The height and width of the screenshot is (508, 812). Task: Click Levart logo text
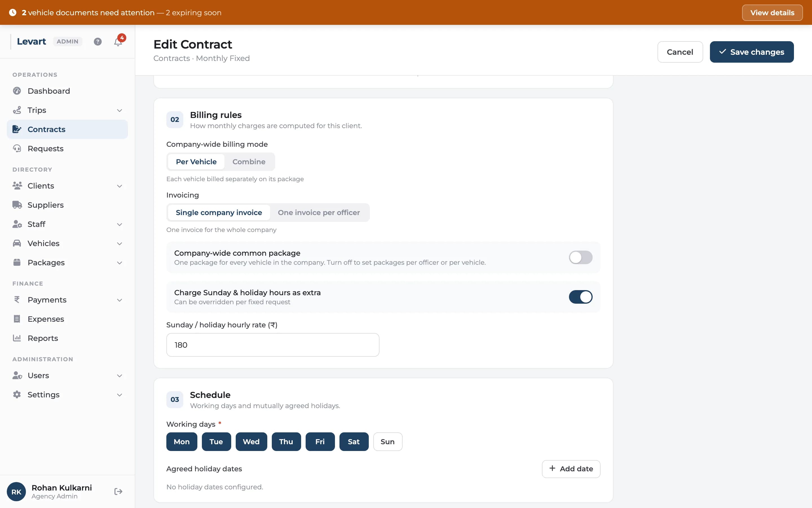(32, 42)
